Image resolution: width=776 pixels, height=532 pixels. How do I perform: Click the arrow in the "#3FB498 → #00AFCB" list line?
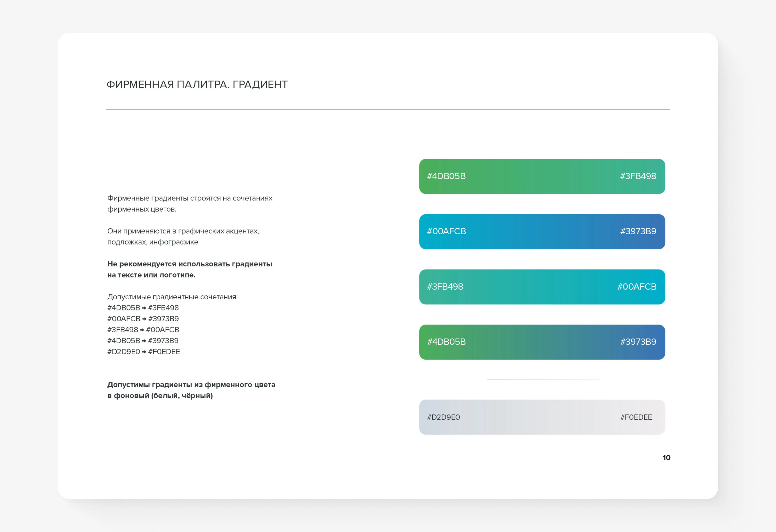click(x=142, y=330)
